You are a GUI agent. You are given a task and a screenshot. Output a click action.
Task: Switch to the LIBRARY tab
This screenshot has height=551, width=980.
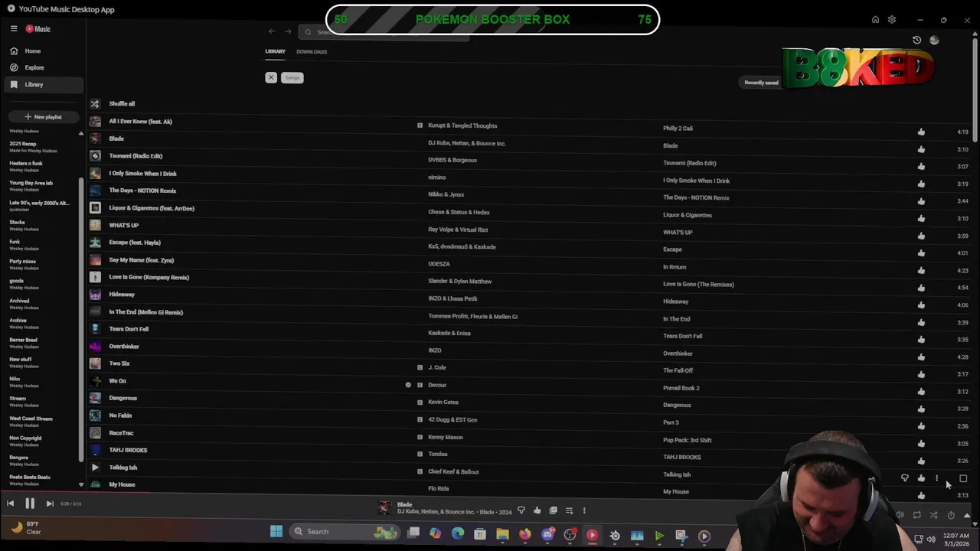275,51
